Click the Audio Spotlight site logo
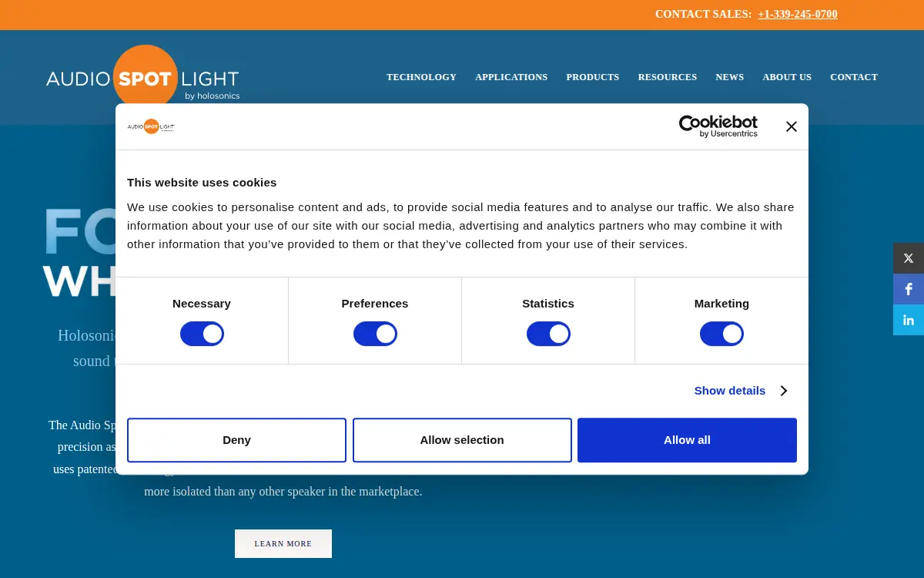 pyautogui.click(x=143, y=77)
